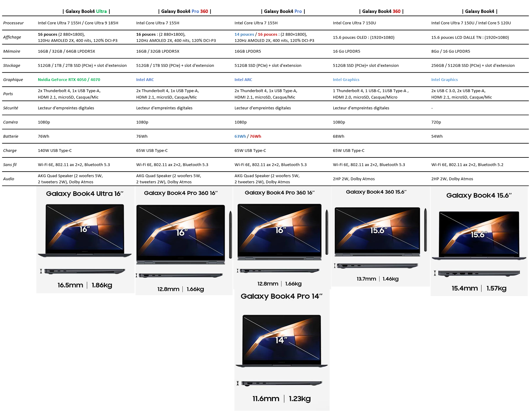Click the side-profile view of Galaxy Book4 15.6"
Viewport: 532px width, 411px height.
[479, 273]
